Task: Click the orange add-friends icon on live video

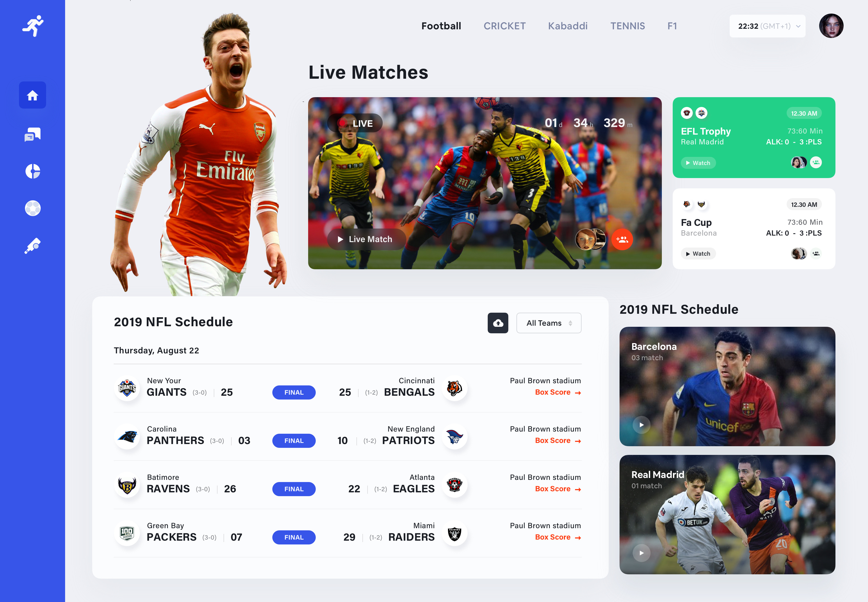Action: point(622,239)
